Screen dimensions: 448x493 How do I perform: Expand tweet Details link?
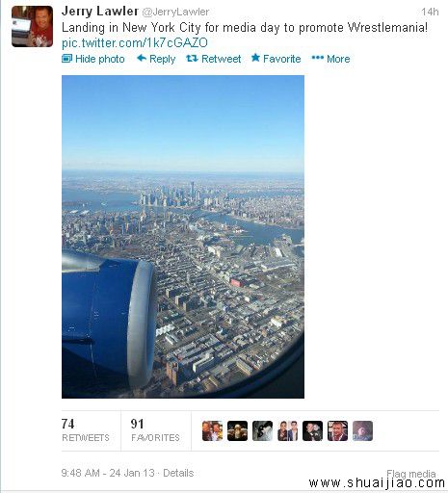point(178,473)
